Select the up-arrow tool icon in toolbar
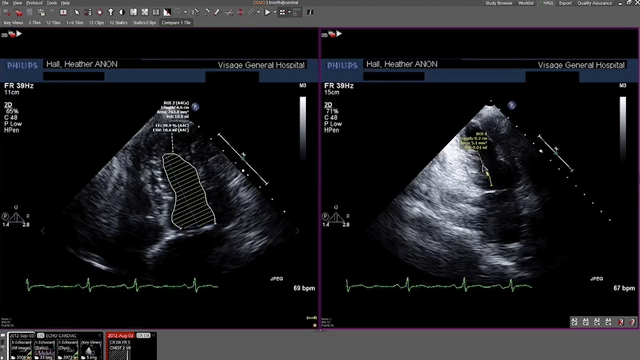The width and height of the screenshot is (640, 360). 111,12
